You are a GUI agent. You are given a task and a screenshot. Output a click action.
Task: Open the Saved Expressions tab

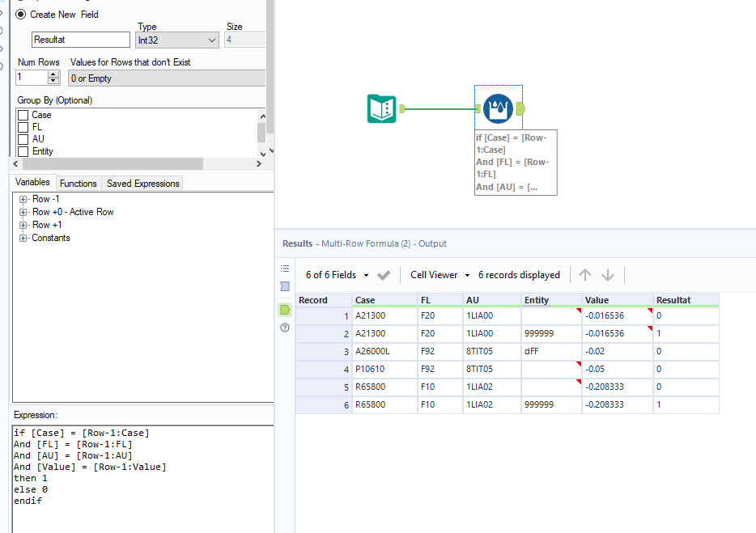point(142,184)
